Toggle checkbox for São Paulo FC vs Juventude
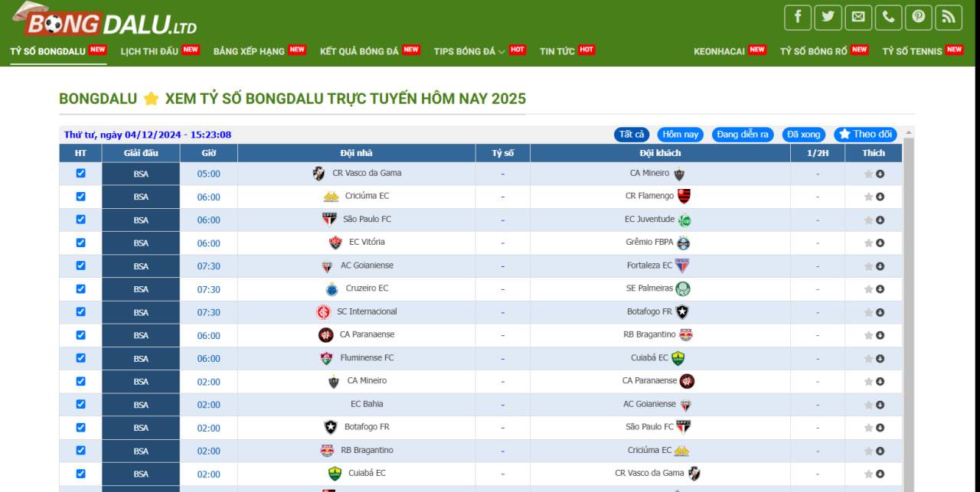This screenshot has width=980, height=492. (x=81, y=220)
